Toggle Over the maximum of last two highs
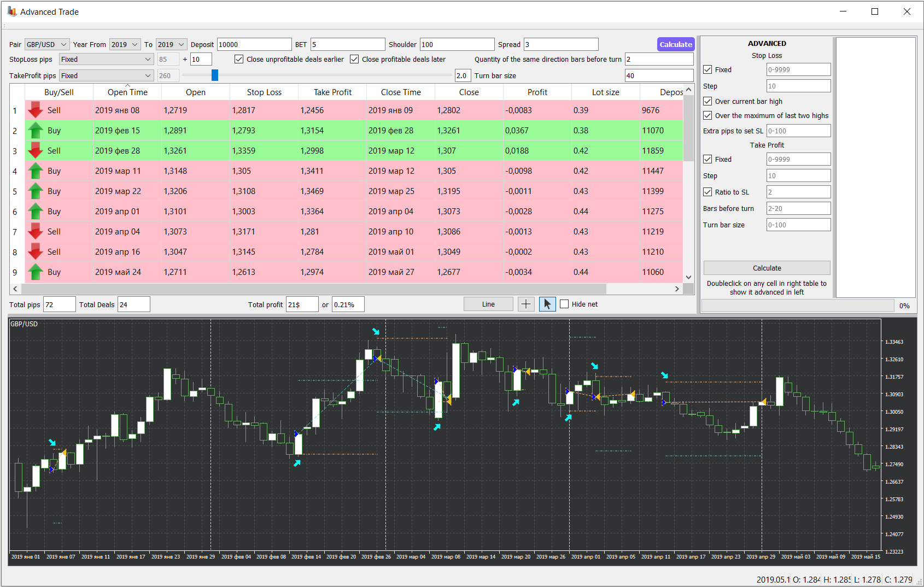This screenshot has height=587, width=924. [x=707, y=115]
